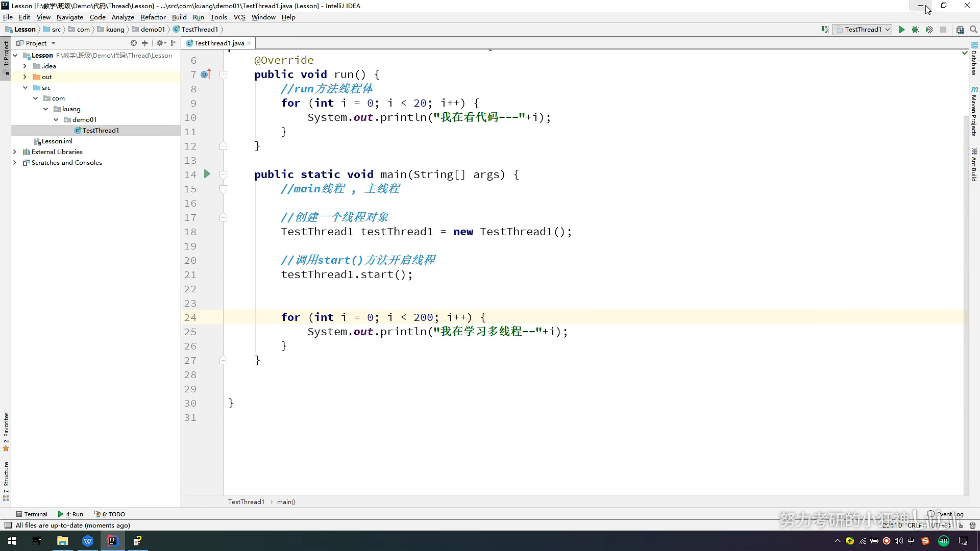
Task: Expand the out folder node
Action: 25,77
